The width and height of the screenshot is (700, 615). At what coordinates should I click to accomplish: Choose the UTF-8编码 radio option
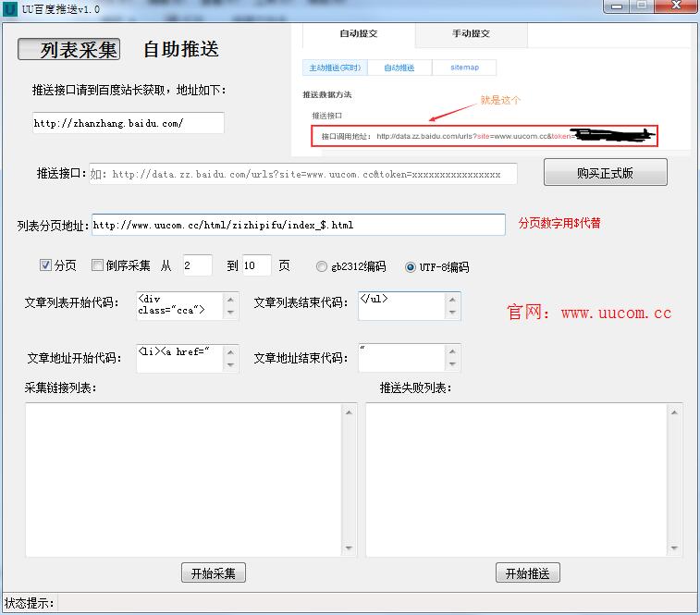(x=411, y=266)
